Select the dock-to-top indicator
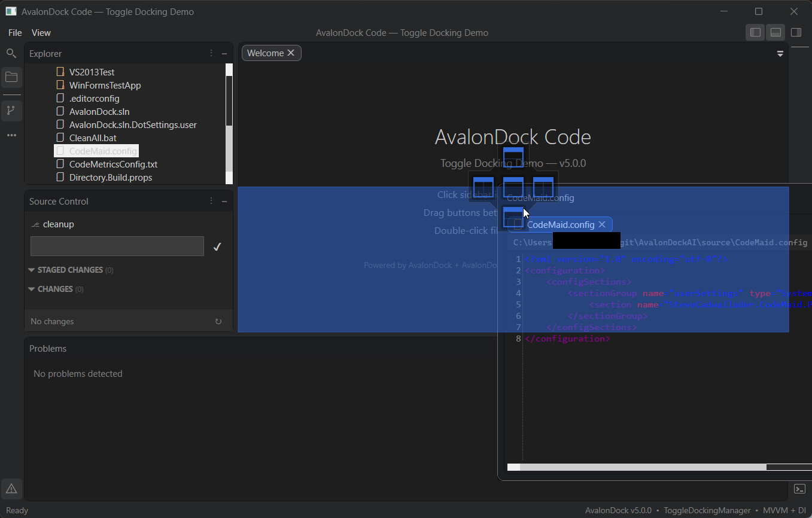812x518 pixels. pos(513,157)
